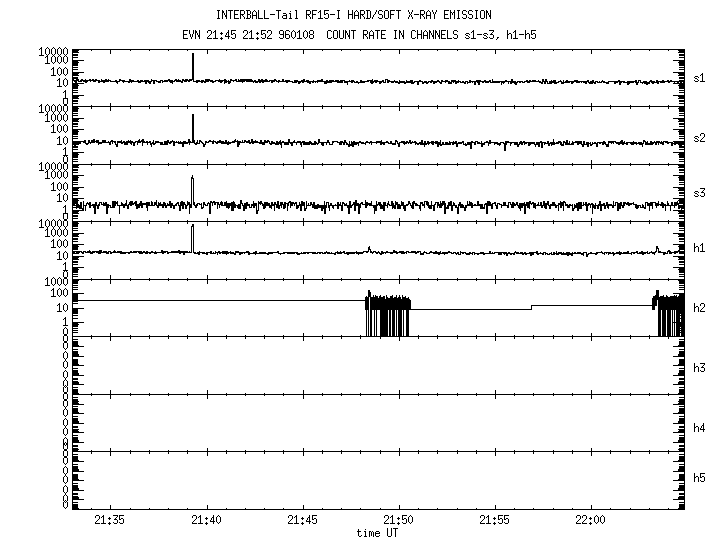720x550 pixels.
Task: Click the s1 channel spike peak
Action: [x=193, y=56]
